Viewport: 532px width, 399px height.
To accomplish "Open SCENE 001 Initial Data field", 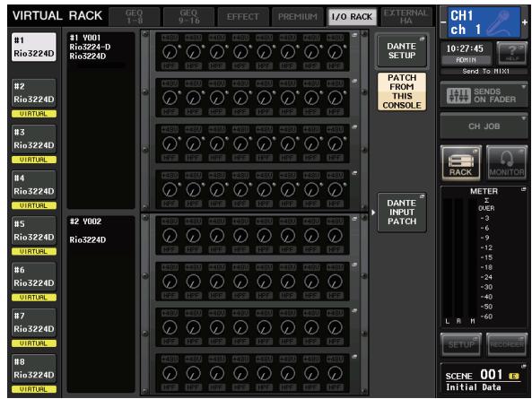I will pos(484,380).
